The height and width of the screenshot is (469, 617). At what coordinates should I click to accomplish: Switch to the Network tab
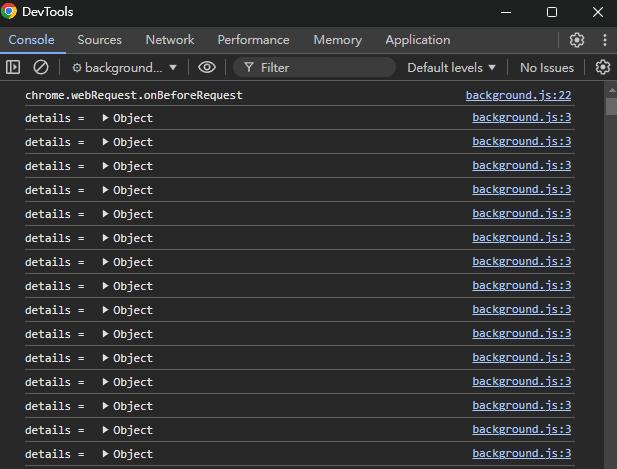tap(170, 40)
